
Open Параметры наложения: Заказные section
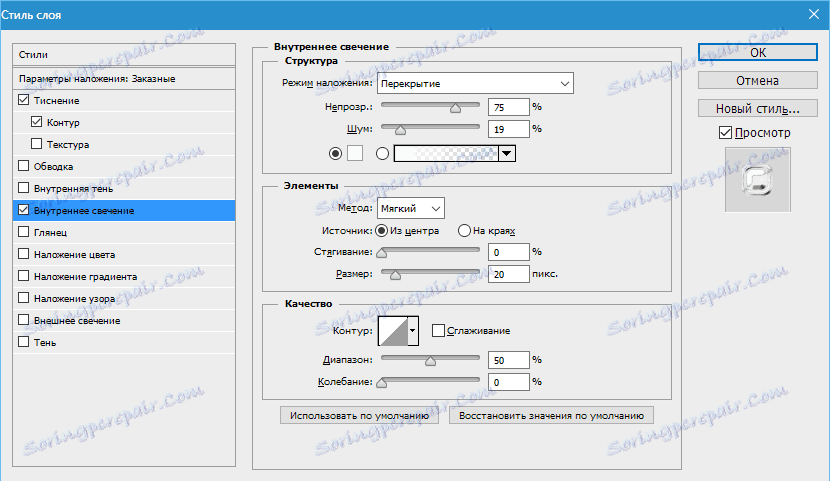pos(124,78)
